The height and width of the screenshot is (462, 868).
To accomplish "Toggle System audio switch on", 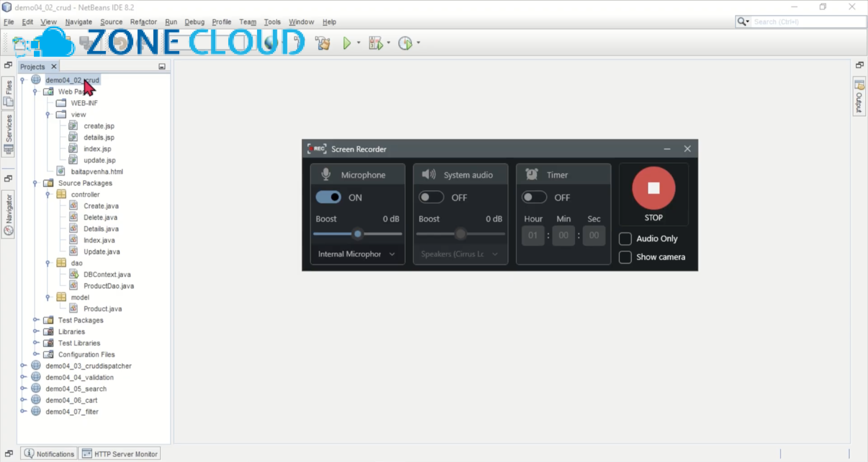I will coord(431,197).
